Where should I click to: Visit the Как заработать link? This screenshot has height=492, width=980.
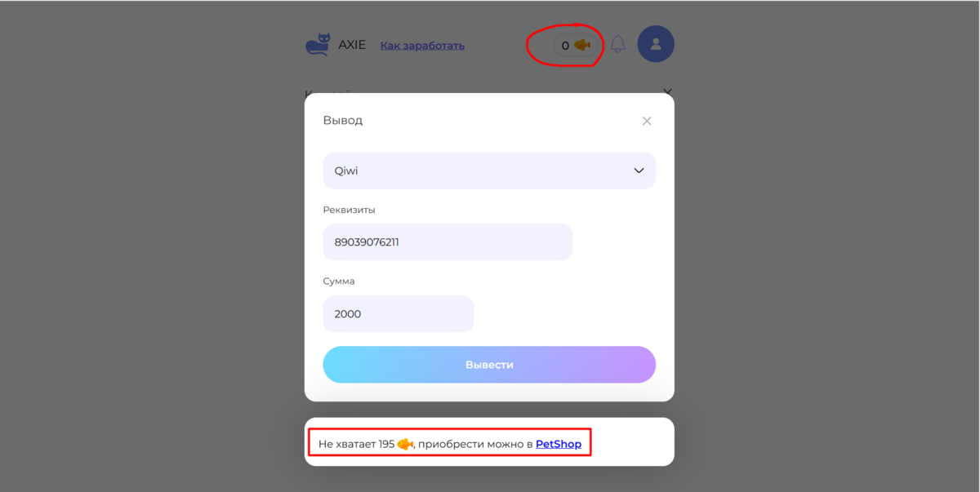(421, 45)
